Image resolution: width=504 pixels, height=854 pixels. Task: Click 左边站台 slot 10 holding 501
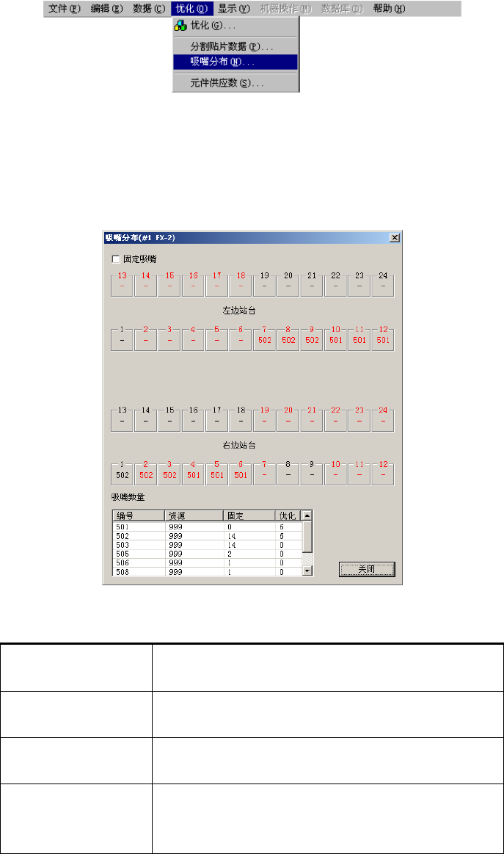pos(336,339)
